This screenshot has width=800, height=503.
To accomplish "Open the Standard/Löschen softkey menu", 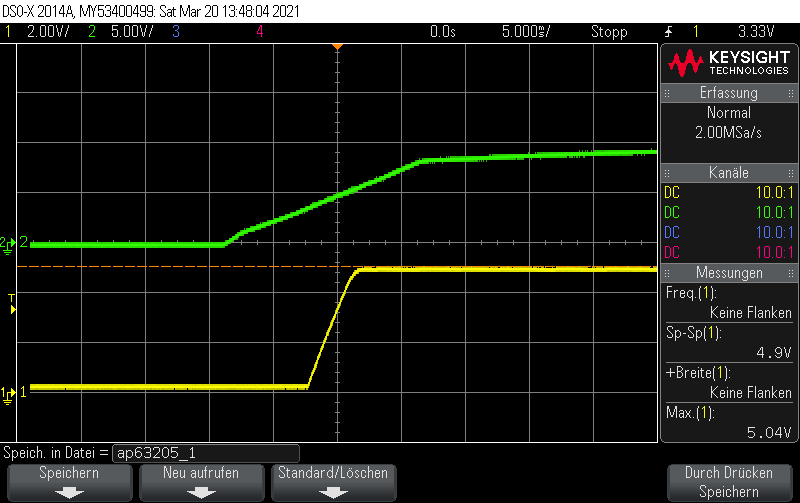I will tap(333, 482).
